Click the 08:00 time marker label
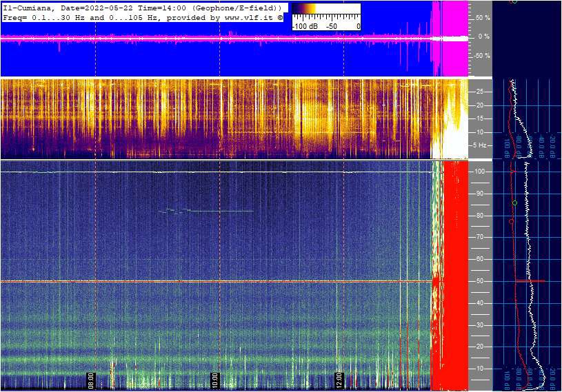The image size is (562, 392). coord(90,378)
